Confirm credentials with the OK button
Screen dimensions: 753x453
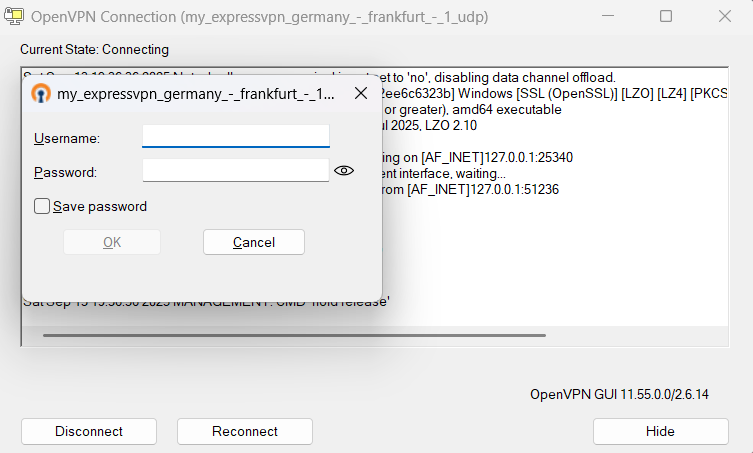click(112, 242)
